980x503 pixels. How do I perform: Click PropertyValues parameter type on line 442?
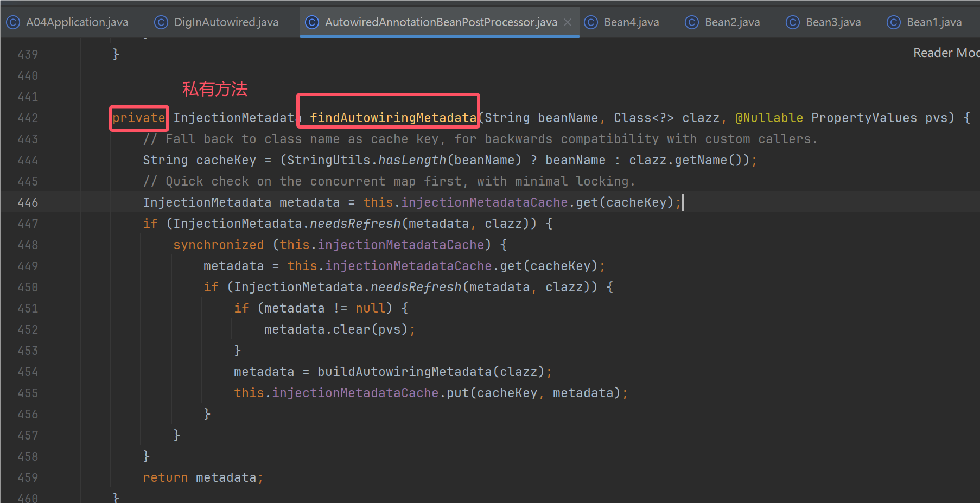864,118
